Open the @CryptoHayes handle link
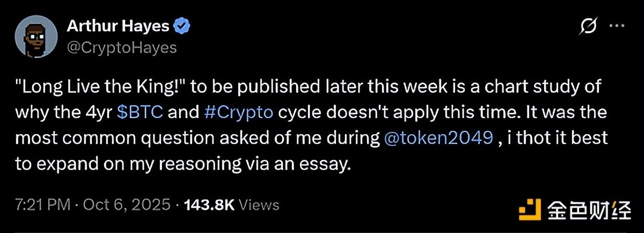Screen dimensions: 644x233 coord(121,48)
